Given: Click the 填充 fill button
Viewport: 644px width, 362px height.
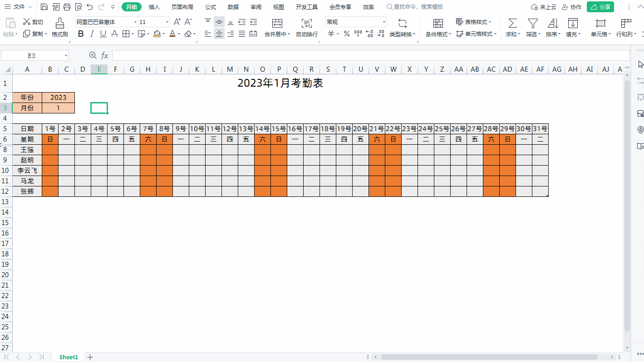Looking at the screenshot, I should [573, 28].
